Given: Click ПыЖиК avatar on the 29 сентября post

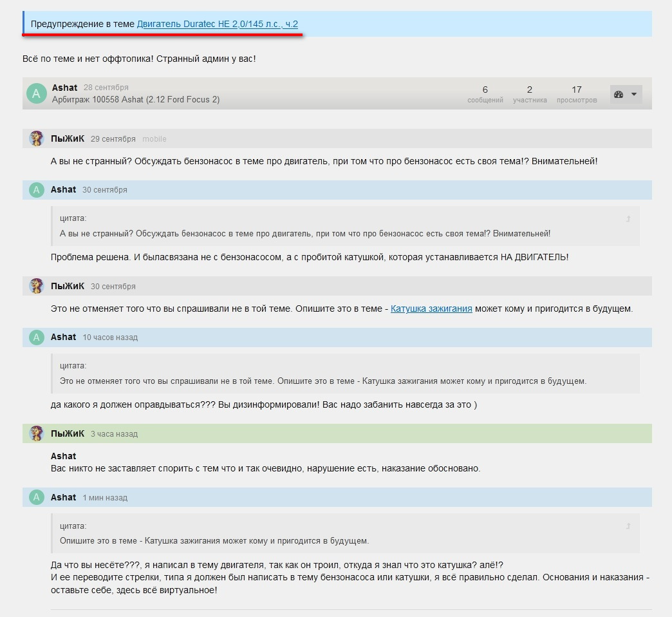Looking at the screenshot, I should coord(37,138).
